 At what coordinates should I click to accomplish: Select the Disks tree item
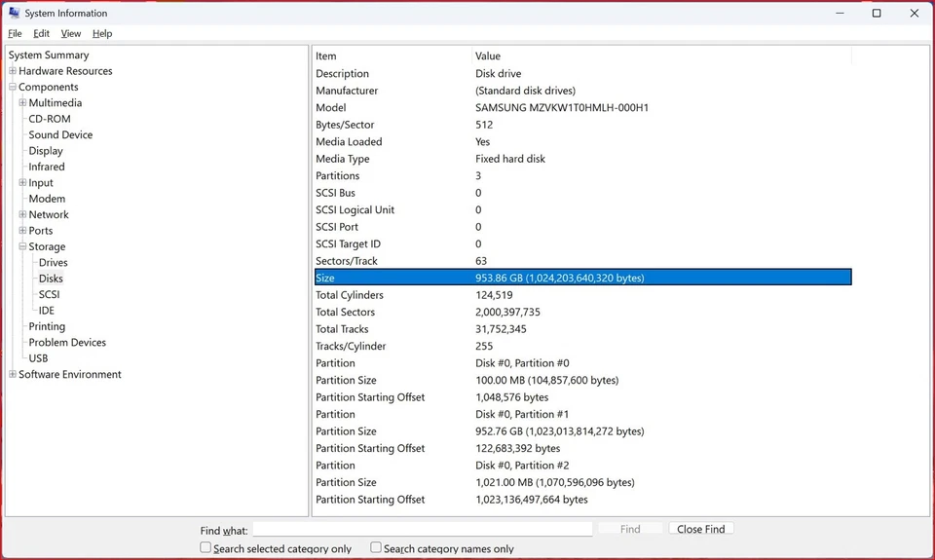[51, 279]
